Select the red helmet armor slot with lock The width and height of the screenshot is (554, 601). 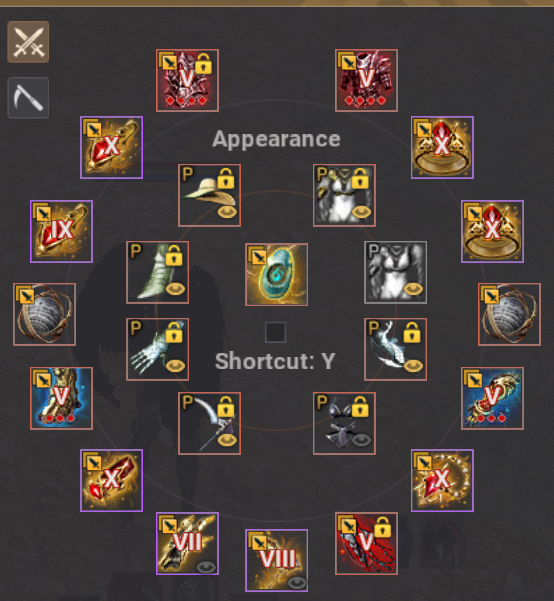(187, 80)
